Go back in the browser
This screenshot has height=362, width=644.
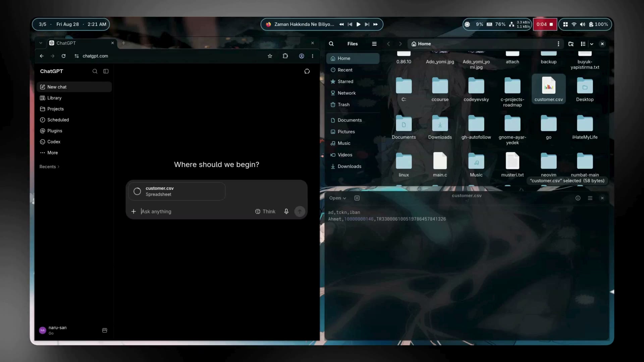(x=42, y=56)
